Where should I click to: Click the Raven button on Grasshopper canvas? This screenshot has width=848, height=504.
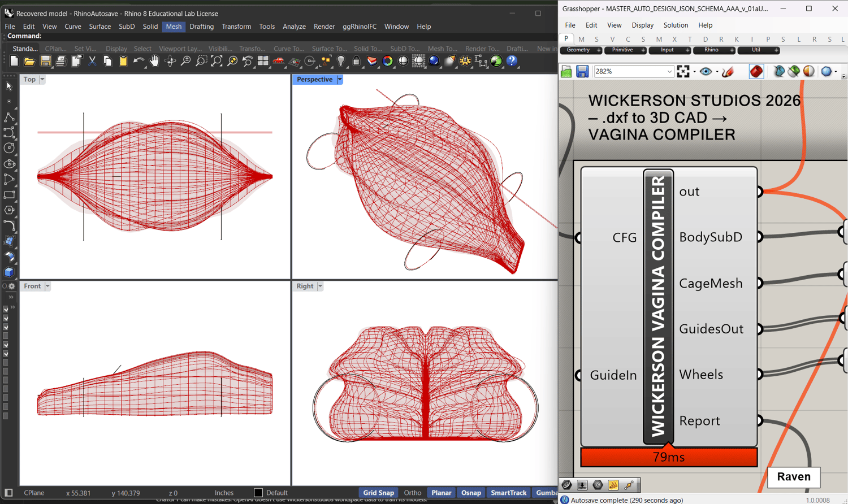tap(794, 477)
